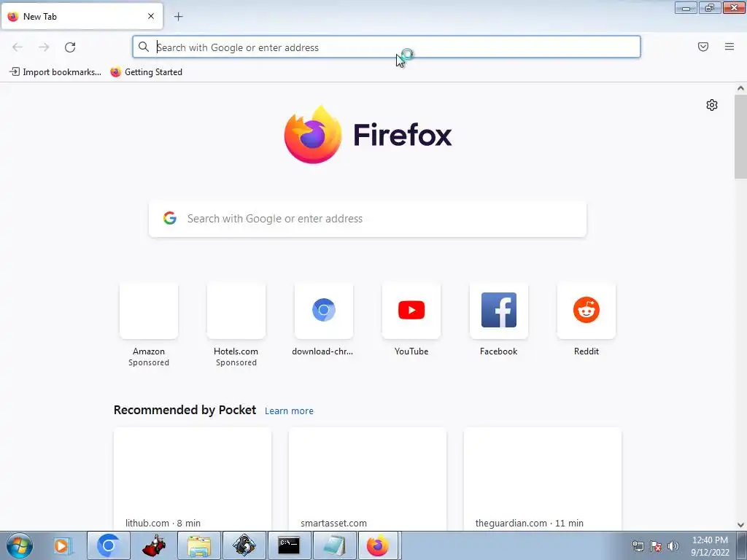The height and width of the screenshot is (560, 747).
Task: Reload the current page
Action: (70, 47)
